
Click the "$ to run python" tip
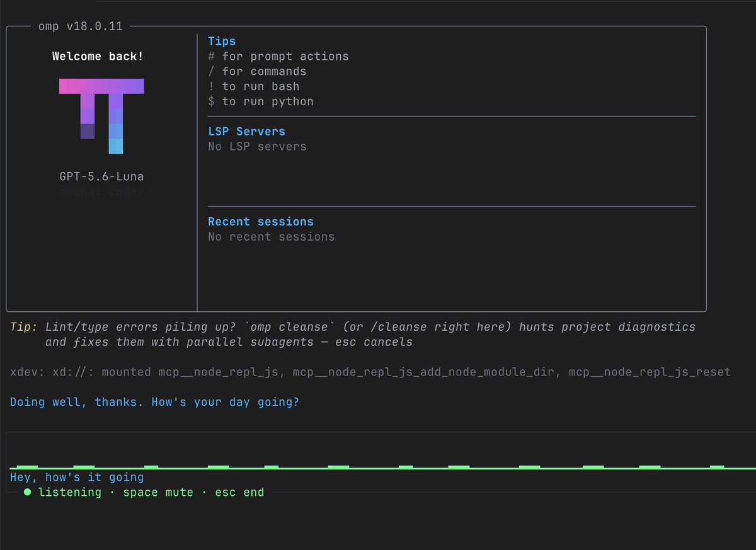[261, 101]
